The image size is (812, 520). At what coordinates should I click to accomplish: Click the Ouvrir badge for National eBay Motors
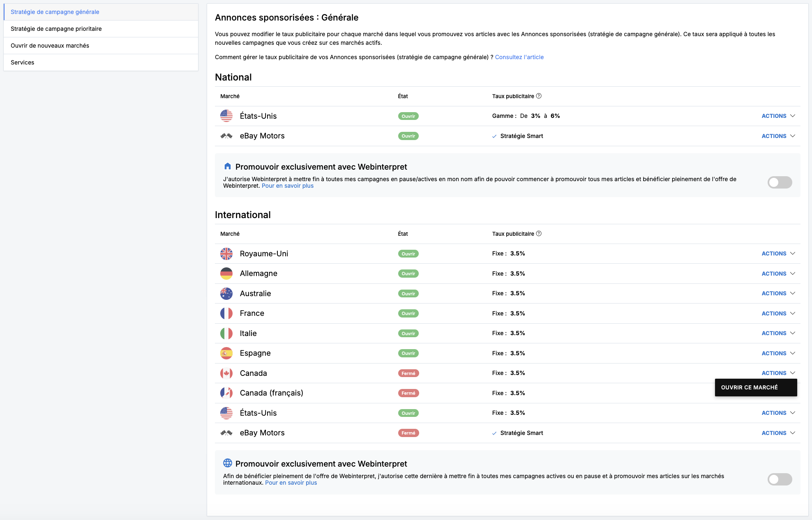click(408, 136)
